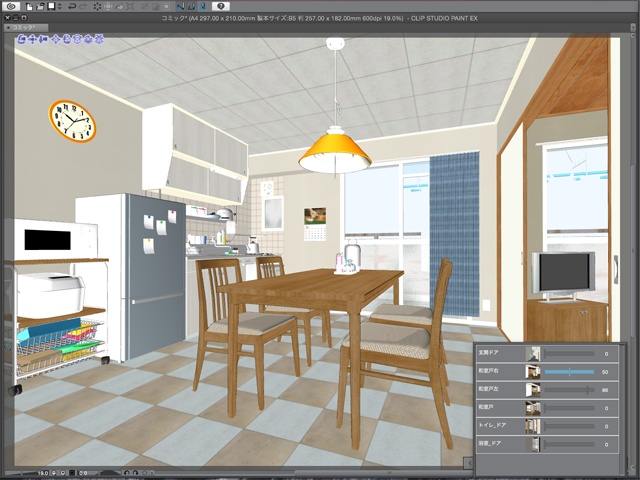
Task: Select the camera rotate 3D manipulator icon
Action: [x=22, y=39]
